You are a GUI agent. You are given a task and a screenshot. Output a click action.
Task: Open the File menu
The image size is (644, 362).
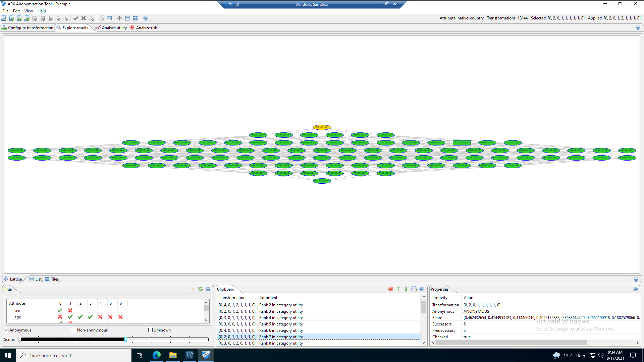tap(5, 11)
